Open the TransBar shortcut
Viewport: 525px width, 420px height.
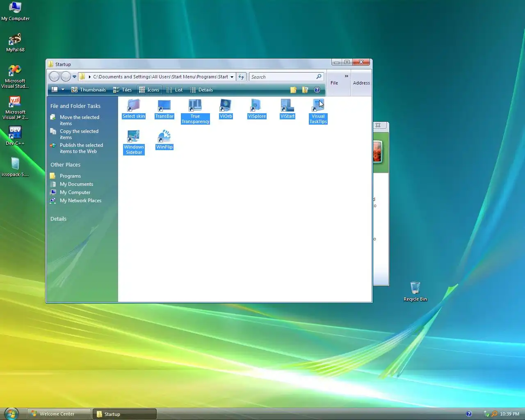[164, 109]
